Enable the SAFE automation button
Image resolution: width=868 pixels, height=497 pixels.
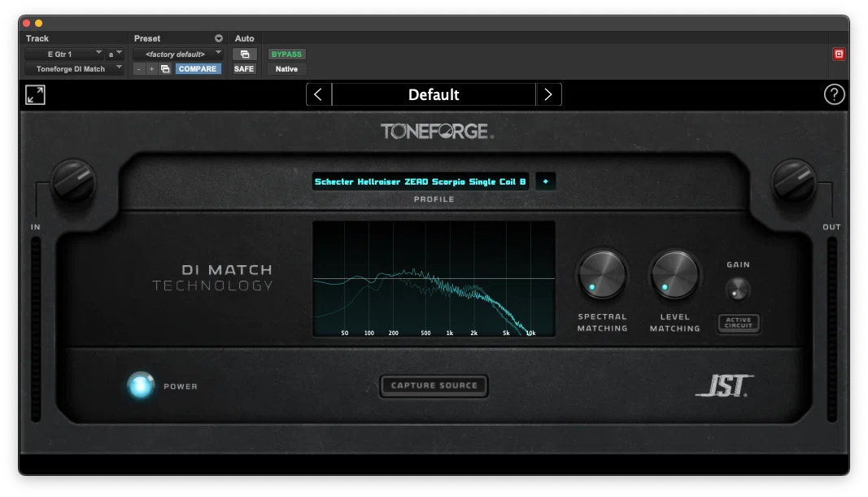click(244, 68)
